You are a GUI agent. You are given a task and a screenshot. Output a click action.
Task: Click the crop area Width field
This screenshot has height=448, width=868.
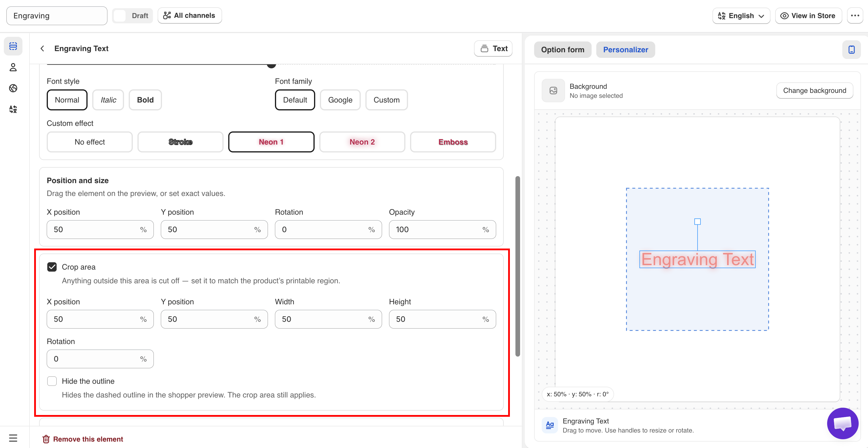click(328, 319)
